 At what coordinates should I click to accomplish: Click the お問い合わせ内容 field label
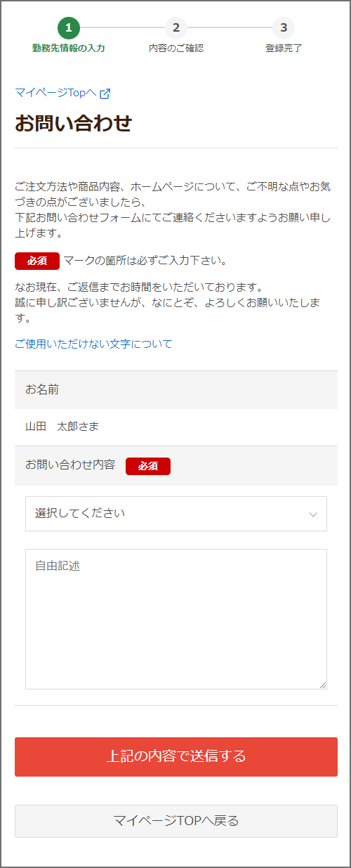[70, 465]
